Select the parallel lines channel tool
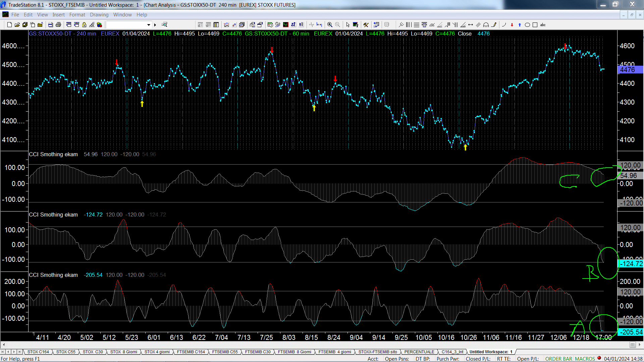The width and height of the screenshot is (644, 362). [478, 24]
